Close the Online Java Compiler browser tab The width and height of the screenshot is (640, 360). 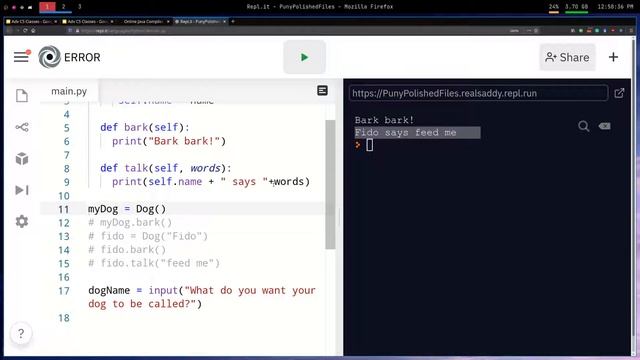tap(168, 21)
